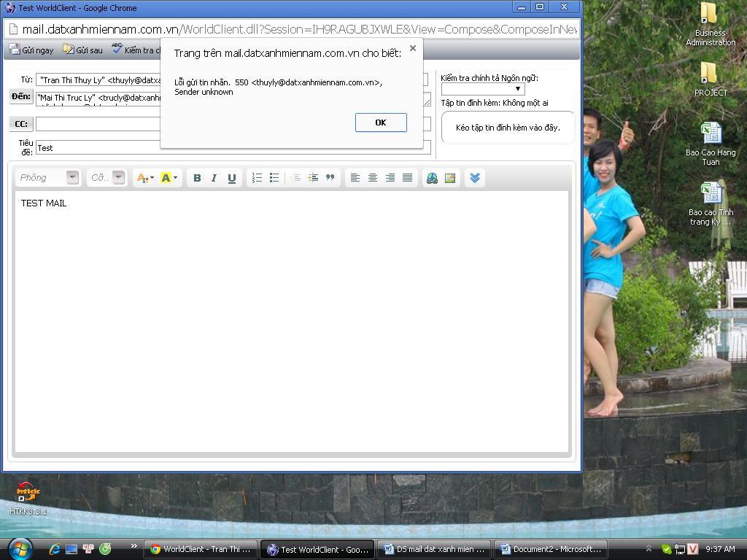Open the Bao cao Tinh trang Ky Excel file
The width and height of the screenshot is (747, 560).
711,204
